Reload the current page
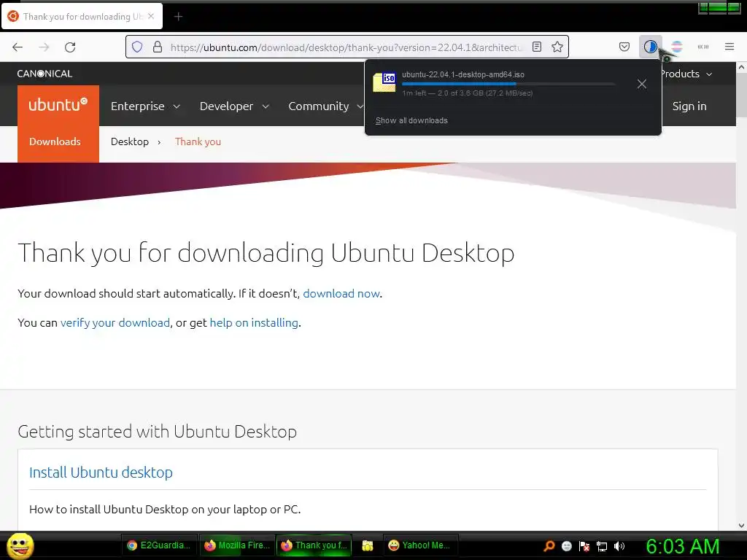Viewport: 747px width, 560px height. point(70,47)
